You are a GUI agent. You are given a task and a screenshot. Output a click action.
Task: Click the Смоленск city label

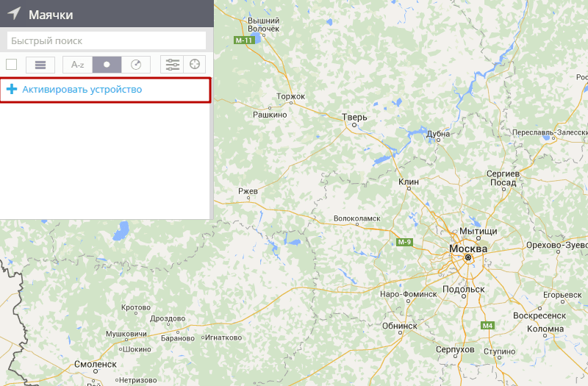tap(96, 364)
